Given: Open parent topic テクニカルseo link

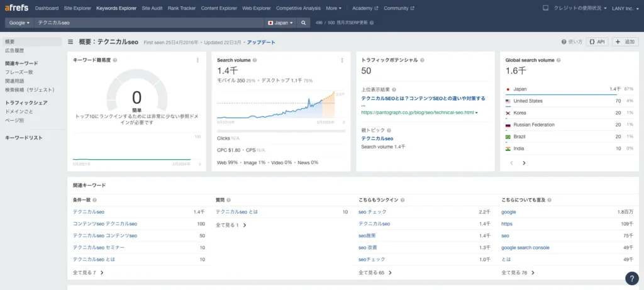Looking at the screenshot, I should coord(377,138).
